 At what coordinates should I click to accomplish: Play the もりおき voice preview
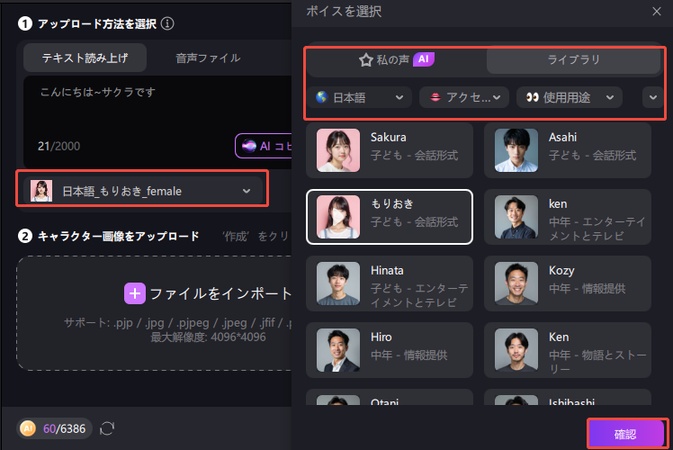click(338, 217)
